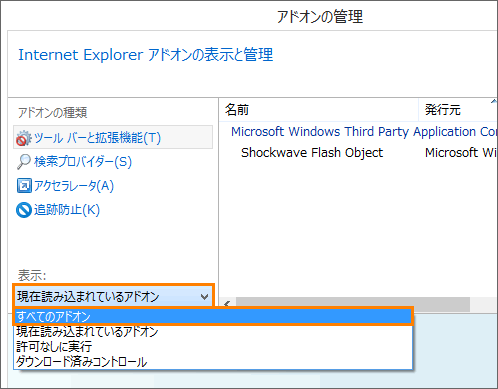
Task: Click the Toolbars and Extensions gear icon
Action: coord(23,138)
